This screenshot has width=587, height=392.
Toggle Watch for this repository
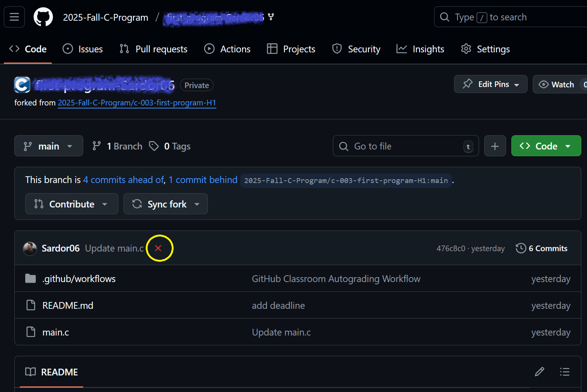pyautogui.click(x=557, y=84)
